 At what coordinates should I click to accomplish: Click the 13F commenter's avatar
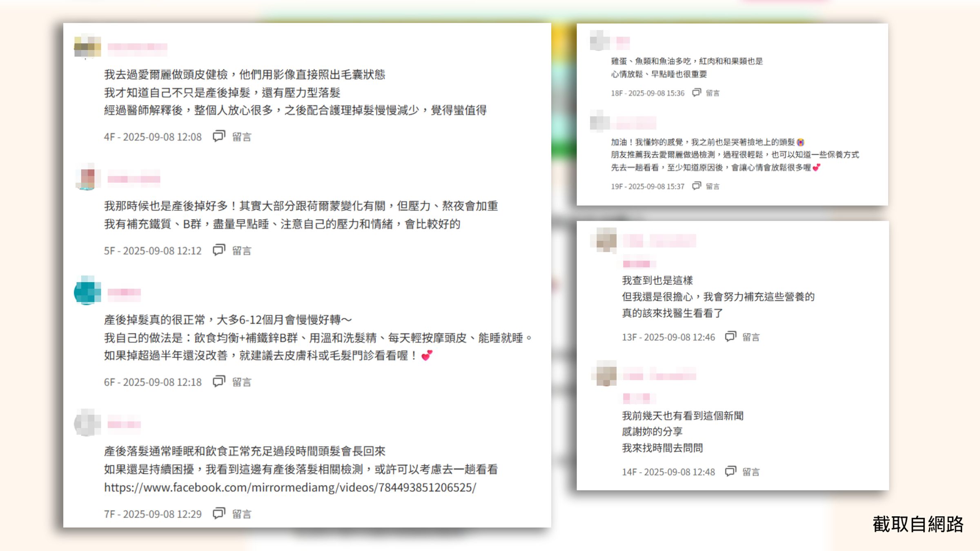pyautogui.click(x=604, y=240)
